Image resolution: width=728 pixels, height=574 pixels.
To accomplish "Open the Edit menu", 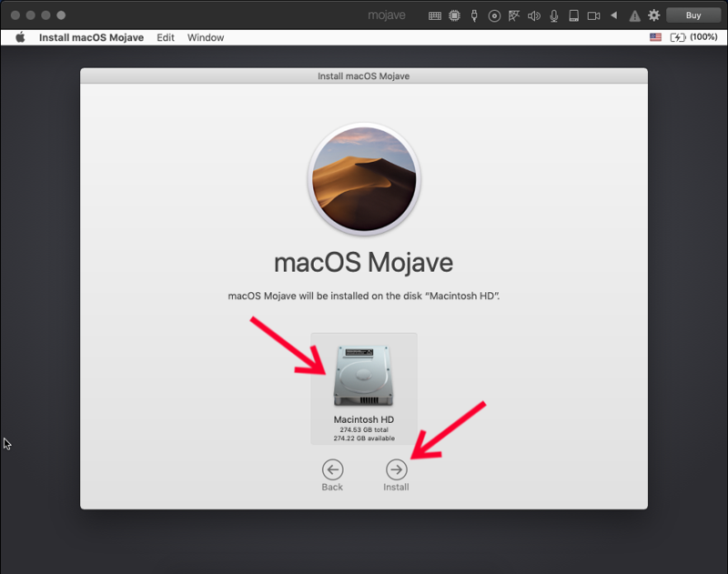I will pos(165,37).
